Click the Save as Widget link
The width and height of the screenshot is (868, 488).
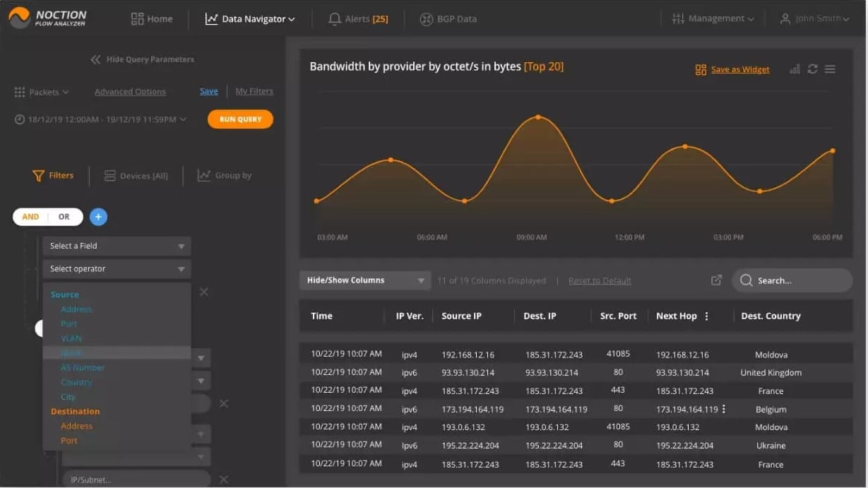(x=740, y=69)
